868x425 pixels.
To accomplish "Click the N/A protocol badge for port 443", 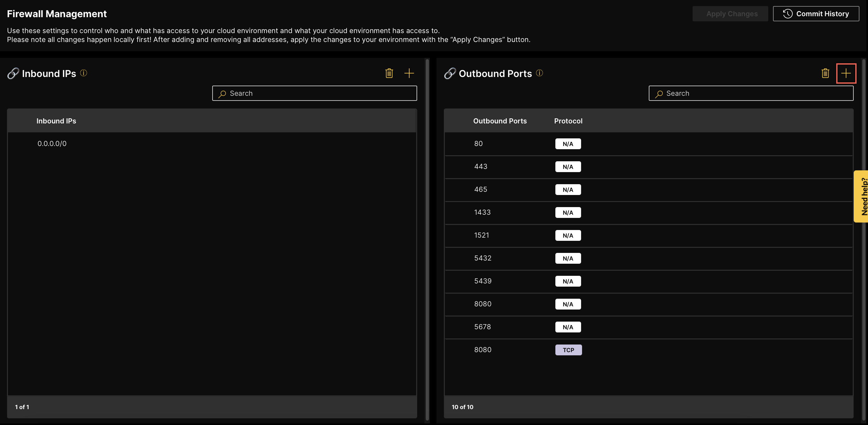I will click(x=568, y=166).
